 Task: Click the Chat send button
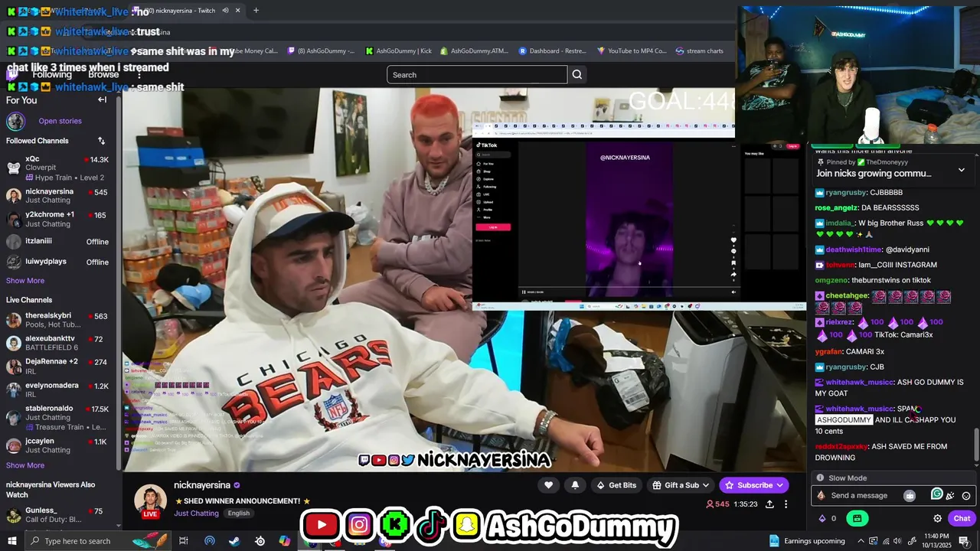pos(962,518)
